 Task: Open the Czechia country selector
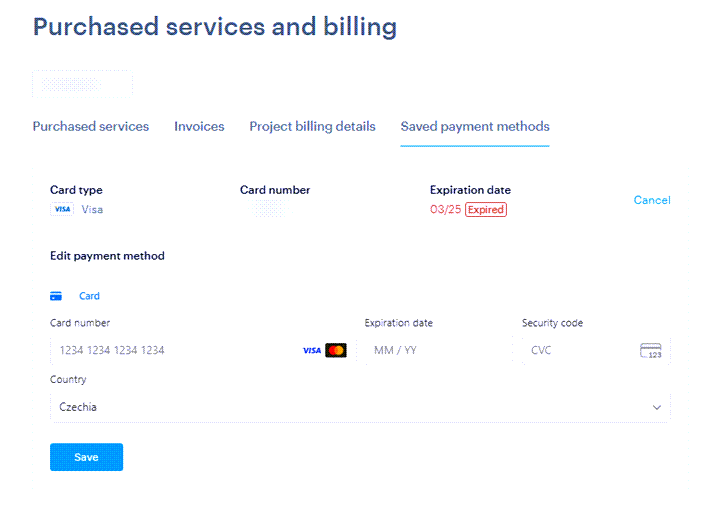pyautogui.click(x=360, y=407)
